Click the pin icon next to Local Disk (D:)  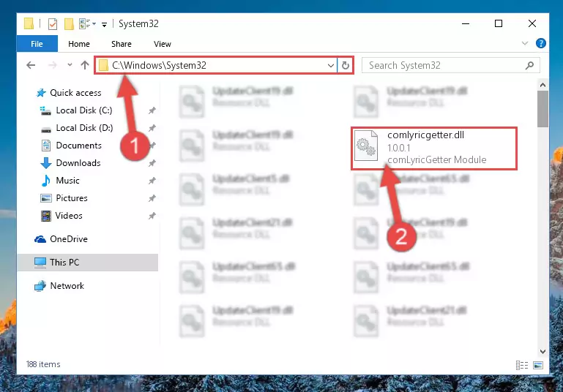[x=152, y=128]
